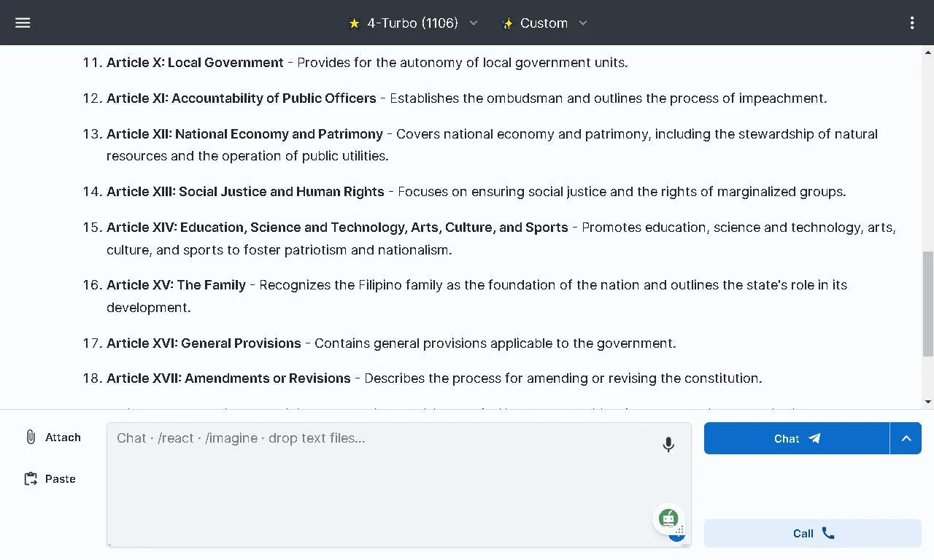Click the star icon beside 4-Turbo (1106)

tap(355, 23)
